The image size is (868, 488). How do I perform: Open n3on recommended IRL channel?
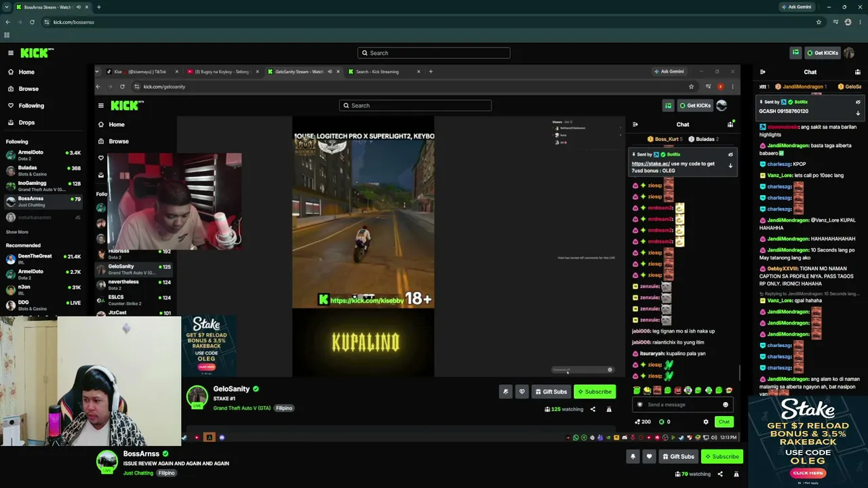pyautogui.click(x=43, y=289)
